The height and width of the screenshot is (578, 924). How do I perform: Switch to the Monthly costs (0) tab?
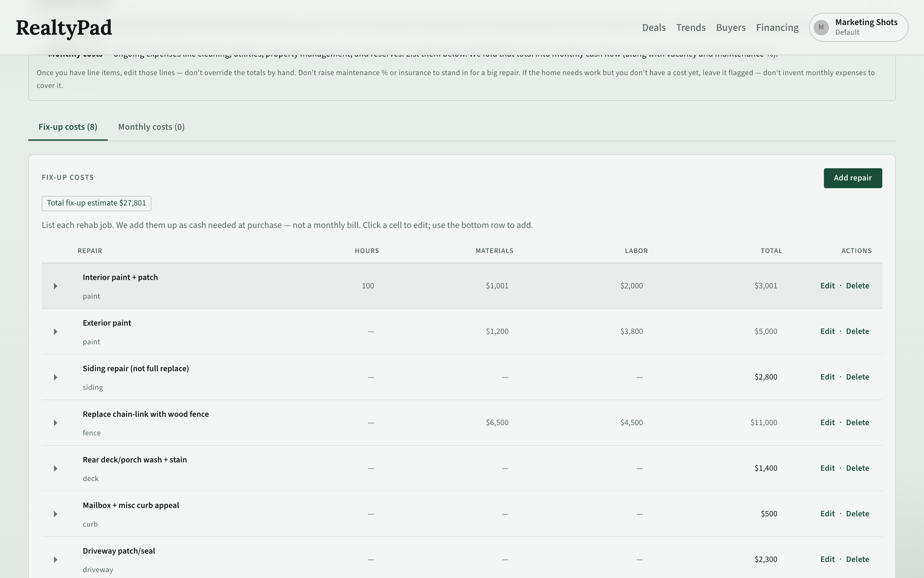pos(151,127)
